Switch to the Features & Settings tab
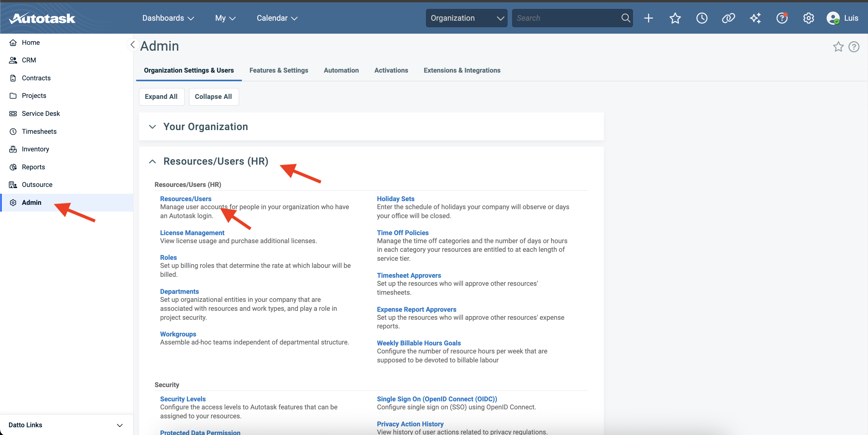The height and width of the screenshot is (435, 868). pyautogui.click(x=279, y=70)
